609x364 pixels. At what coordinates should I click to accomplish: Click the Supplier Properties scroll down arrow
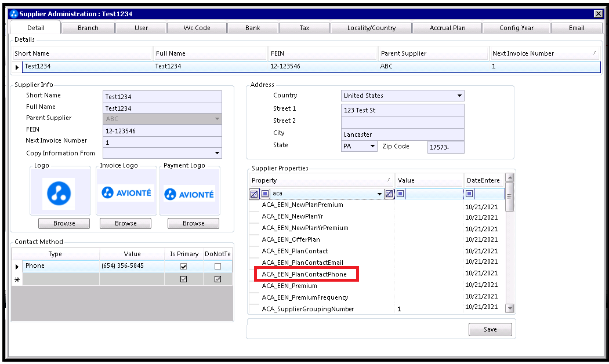pos(510,308)
